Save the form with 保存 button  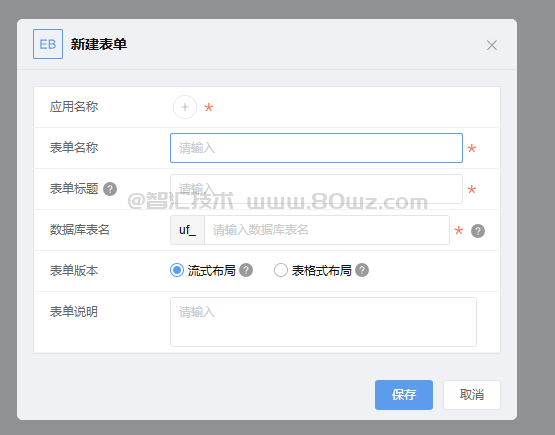pos(404,395)
